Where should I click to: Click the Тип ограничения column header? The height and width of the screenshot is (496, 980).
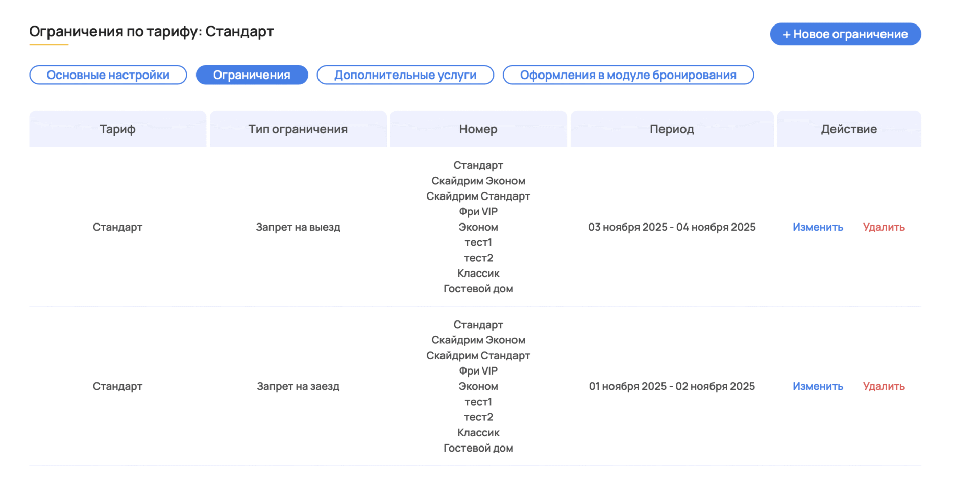[x=298, y=129]
